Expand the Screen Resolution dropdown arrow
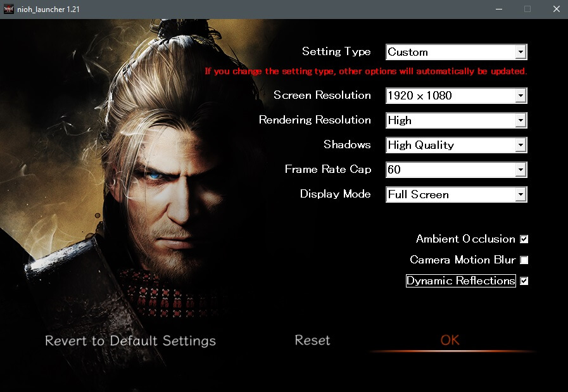The height and width of the screenshot is (392, 568). click(521, 96)
